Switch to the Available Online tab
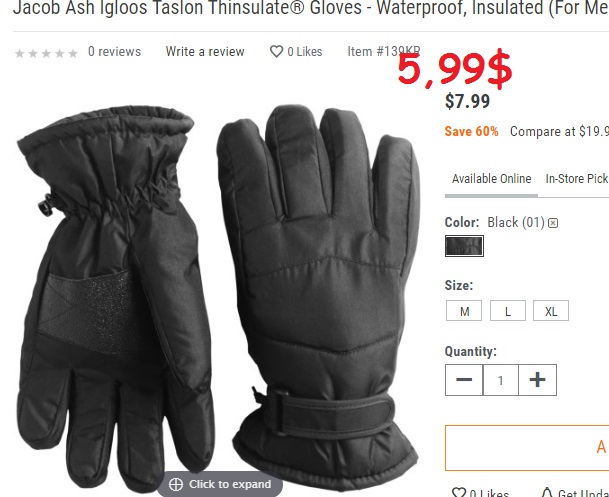This screenshot has width=609, height=497. tap(491, 179)
